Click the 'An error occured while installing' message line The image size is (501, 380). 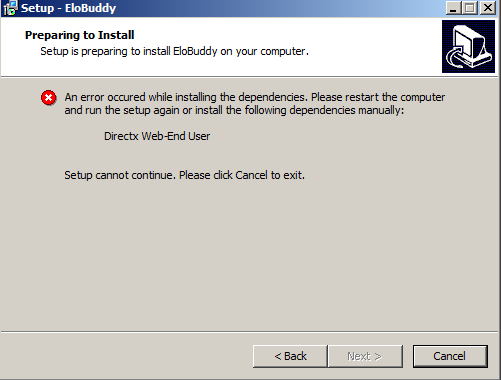pos(255,97)
